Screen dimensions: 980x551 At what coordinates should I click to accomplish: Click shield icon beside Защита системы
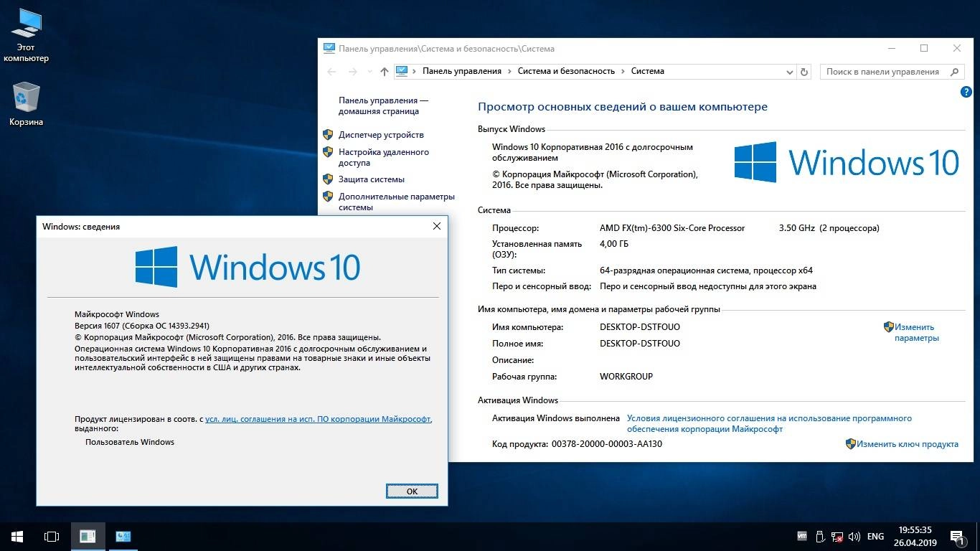[x=328, y=179]
